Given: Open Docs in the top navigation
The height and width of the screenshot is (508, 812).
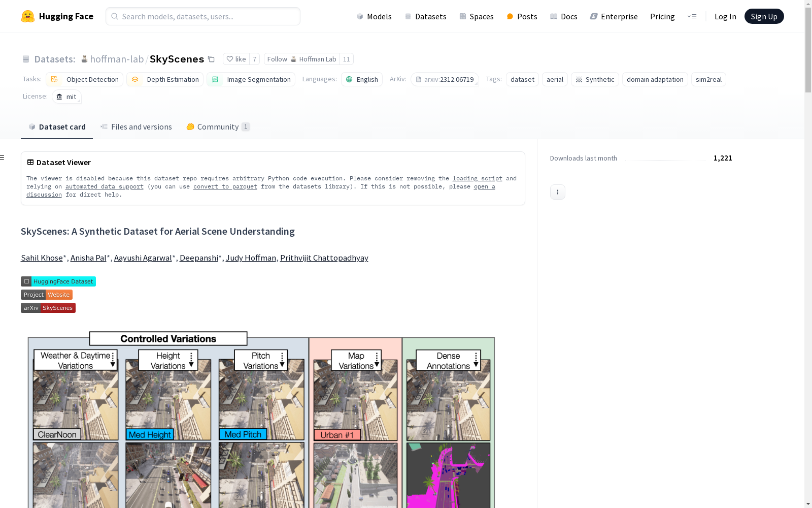Looking at the screenshot, I should coord(564,16).
